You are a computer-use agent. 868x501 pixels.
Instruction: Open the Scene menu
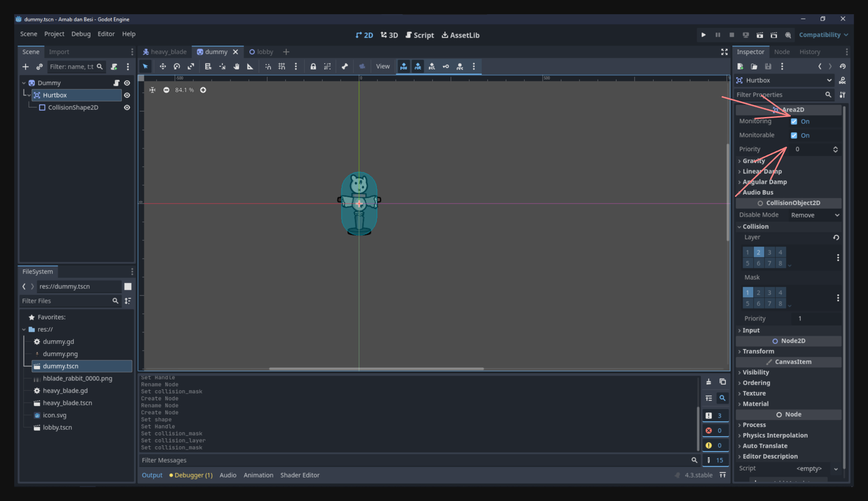28,34
